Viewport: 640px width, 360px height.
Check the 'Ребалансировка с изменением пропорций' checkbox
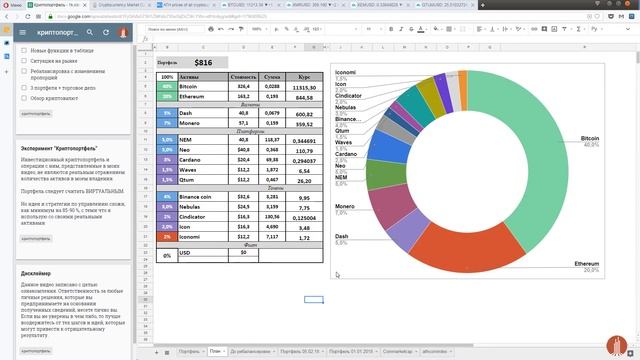click(24, 71)
